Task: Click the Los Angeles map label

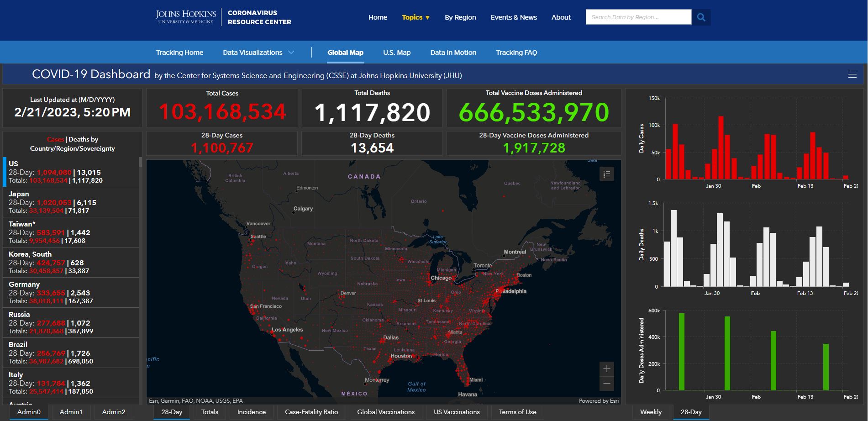Action: pos(287,330)
